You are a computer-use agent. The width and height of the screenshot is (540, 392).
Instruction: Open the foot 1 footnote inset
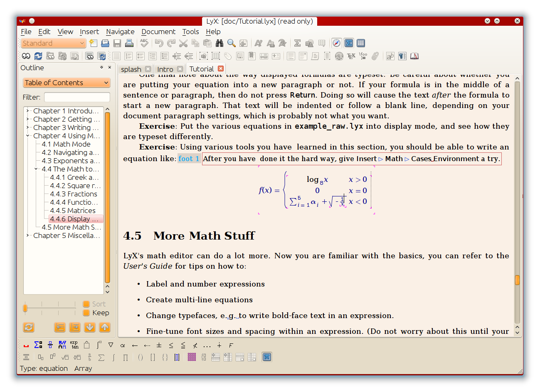pos(189,159)
